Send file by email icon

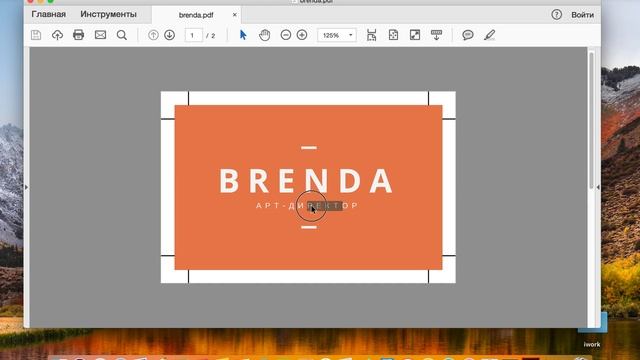coord(100,35)
